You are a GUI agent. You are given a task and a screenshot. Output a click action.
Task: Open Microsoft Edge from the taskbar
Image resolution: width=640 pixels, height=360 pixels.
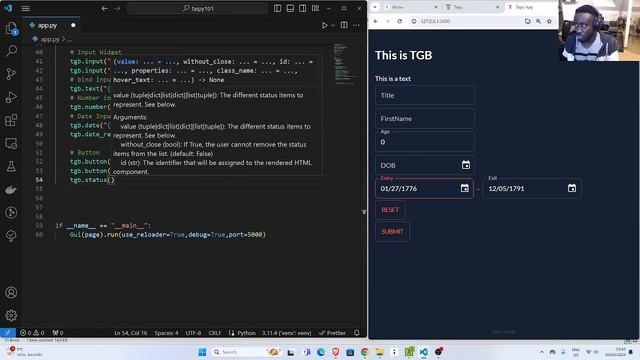[x=321, y=352]
